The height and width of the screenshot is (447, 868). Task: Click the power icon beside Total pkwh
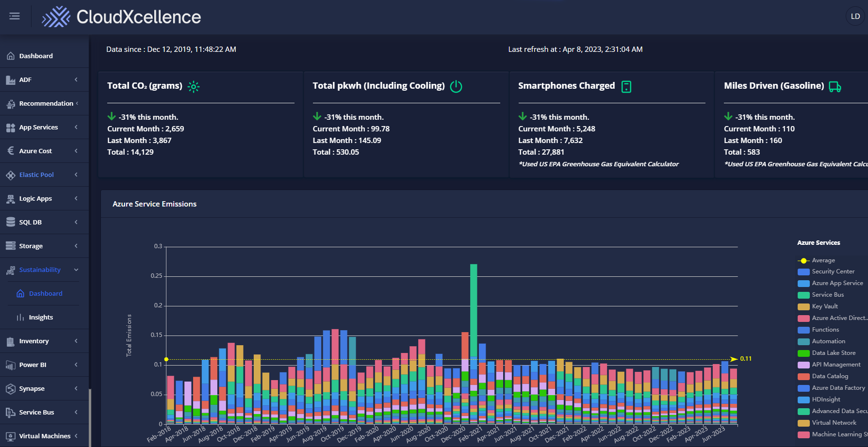[x=456, y=87]
